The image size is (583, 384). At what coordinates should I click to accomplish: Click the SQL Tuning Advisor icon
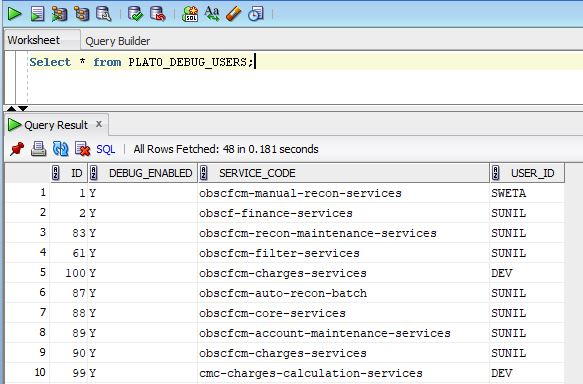click(104, 14)
